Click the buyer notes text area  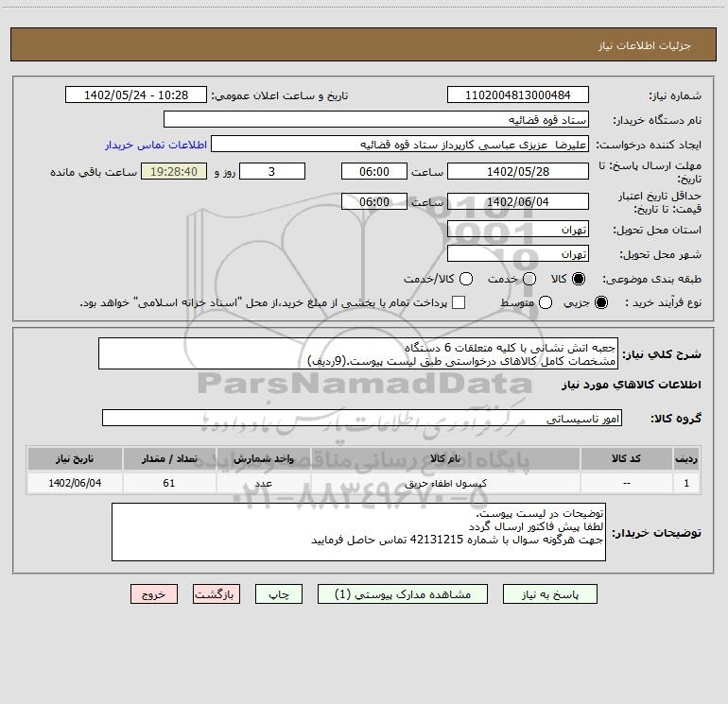point(358,532)
